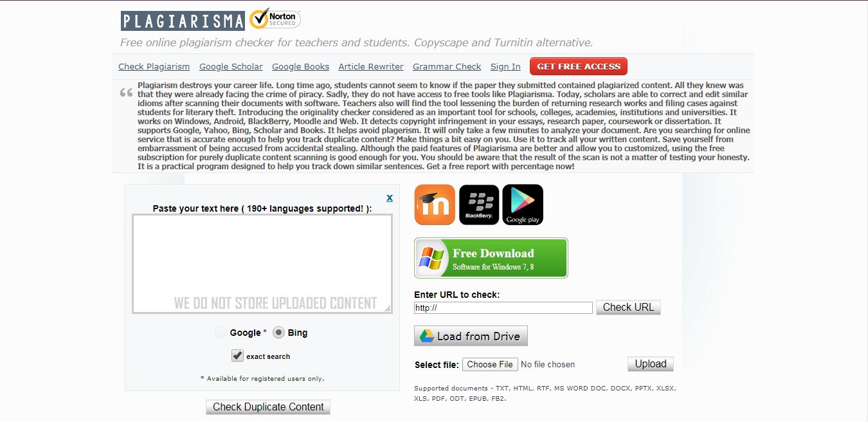
Task: Open the Article Rewriter tool
Action: pos(371,67)
